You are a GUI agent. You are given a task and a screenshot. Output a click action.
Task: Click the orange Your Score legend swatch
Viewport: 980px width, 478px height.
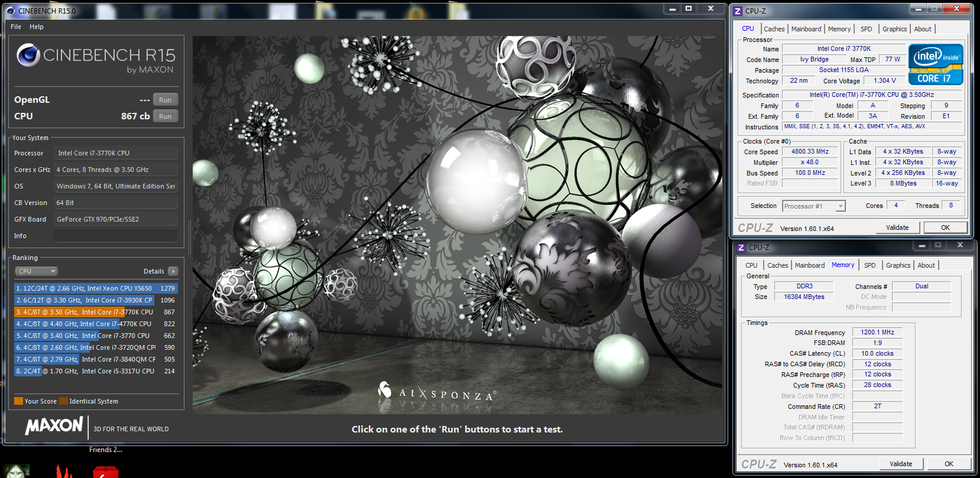(x=19, y=401)
